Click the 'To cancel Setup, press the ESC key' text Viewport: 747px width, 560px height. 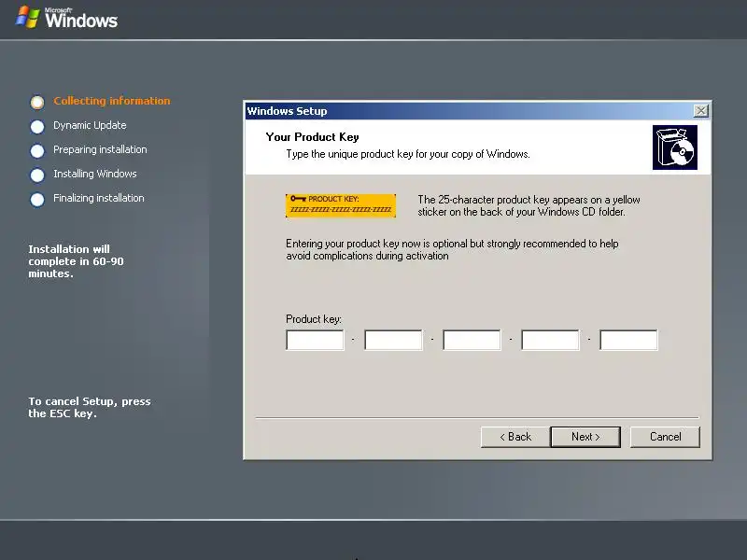[x=90, y=407]
